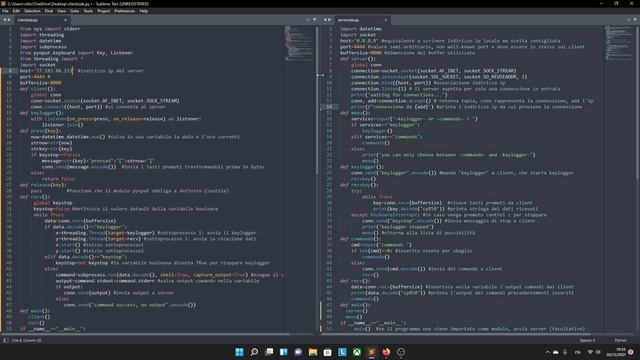
Task: Open the Selection menu
Action: (32, 11)
